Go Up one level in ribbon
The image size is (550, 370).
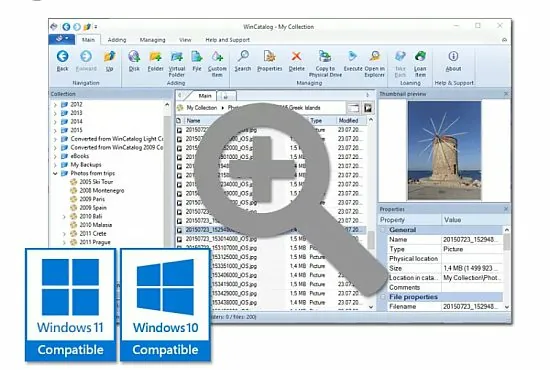coord(109,60)
